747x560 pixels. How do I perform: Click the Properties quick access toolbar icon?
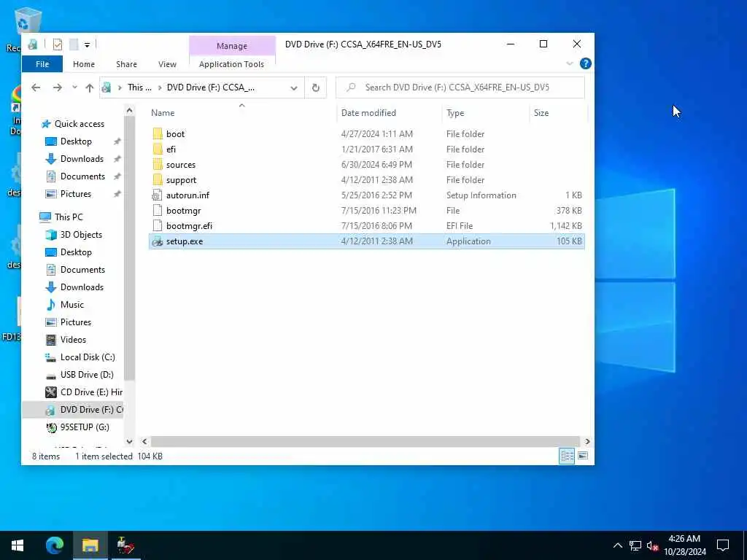click(57, 44)
